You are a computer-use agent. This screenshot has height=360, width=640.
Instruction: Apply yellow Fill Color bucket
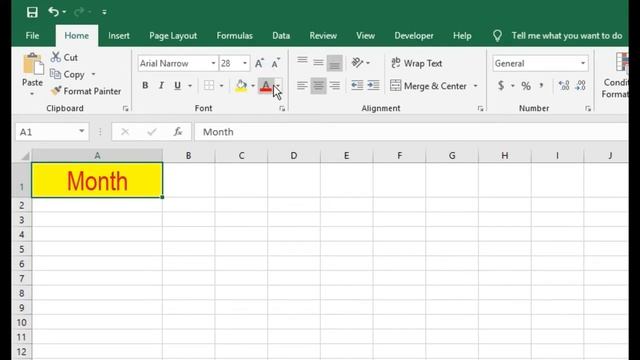coord(241,85)
